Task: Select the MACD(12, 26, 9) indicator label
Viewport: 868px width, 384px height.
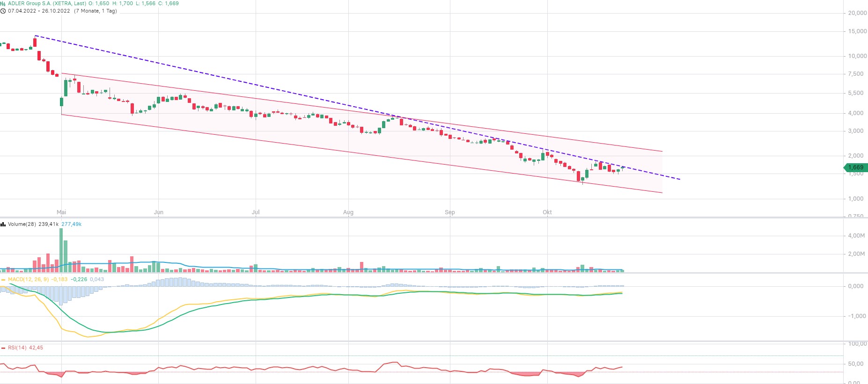Action: click(28, 280)
